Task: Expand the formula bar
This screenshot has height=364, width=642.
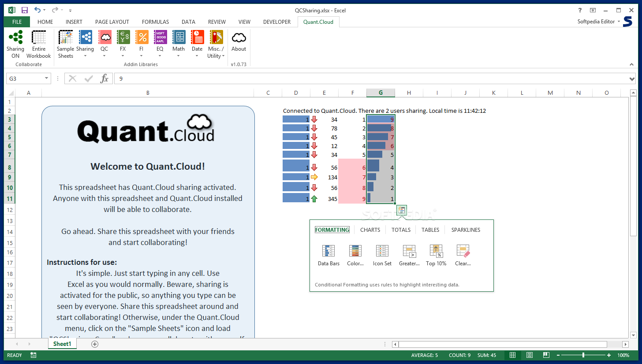Action: point(633,79)
